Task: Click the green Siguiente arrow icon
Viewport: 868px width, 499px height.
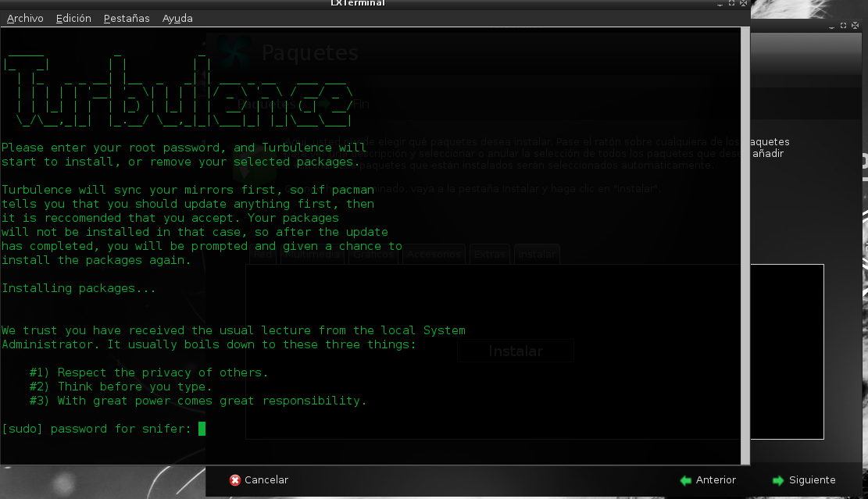Action: tap(778, 480)
